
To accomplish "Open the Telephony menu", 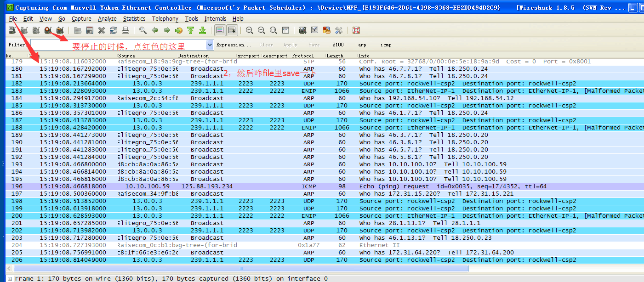I will (x=165, y=19).
